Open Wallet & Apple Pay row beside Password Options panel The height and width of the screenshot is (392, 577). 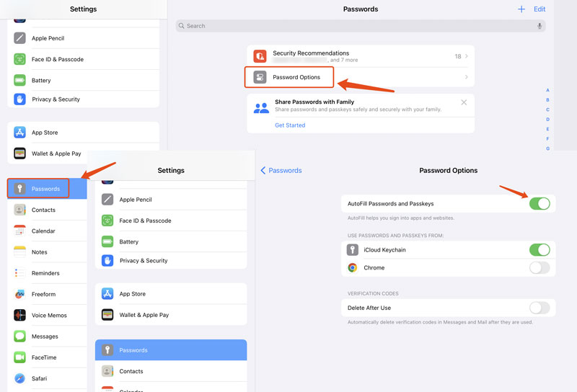(171, 315)
